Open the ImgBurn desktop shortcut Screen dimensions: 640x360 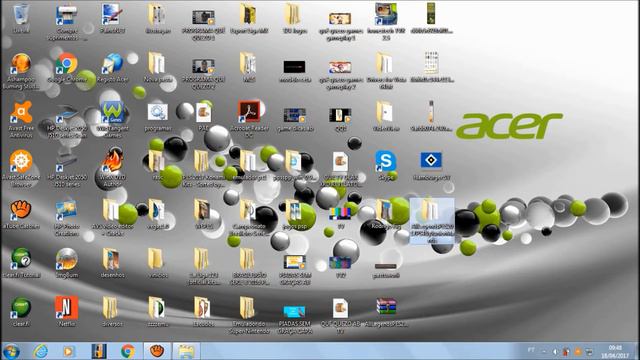pos(67,260)
